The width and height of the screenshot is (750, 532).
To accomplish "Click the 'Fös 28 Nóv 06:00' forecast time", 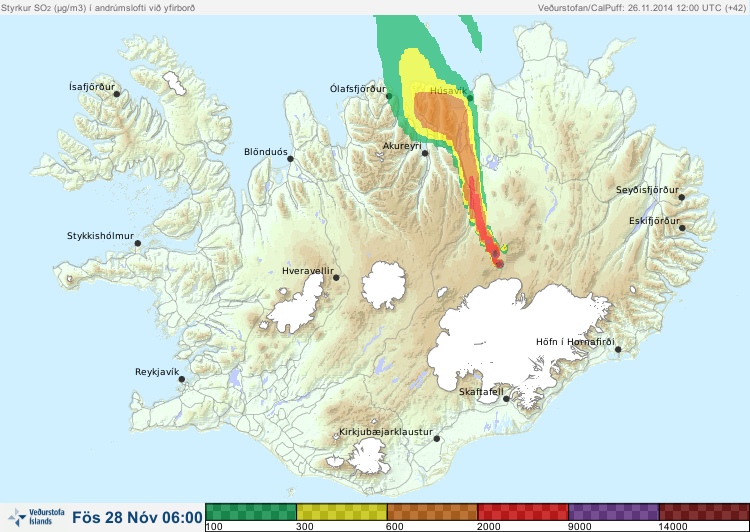I will tap(137, 518).
